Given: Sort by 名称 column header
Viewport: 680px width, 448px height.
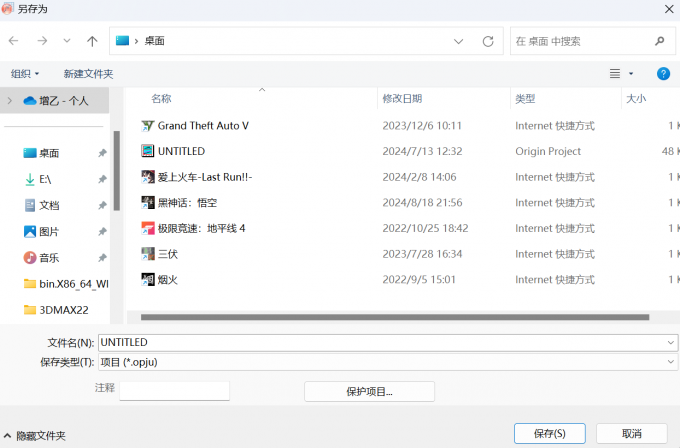Looking at the screenshot, I should [x=161, y=98].
